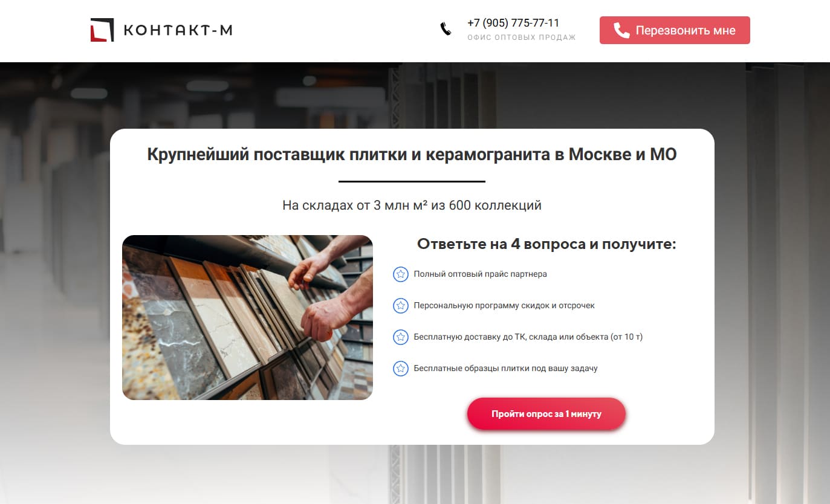
Task: Click the Ответьте на 4 вопроса heading
Action: (x=546, y=244)
